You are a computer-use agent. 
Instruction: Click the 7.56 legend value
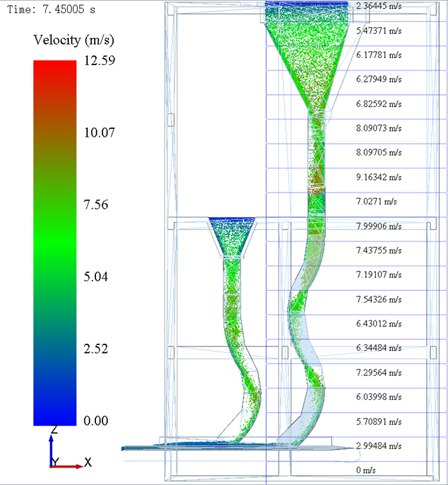(x=96, y=204)
